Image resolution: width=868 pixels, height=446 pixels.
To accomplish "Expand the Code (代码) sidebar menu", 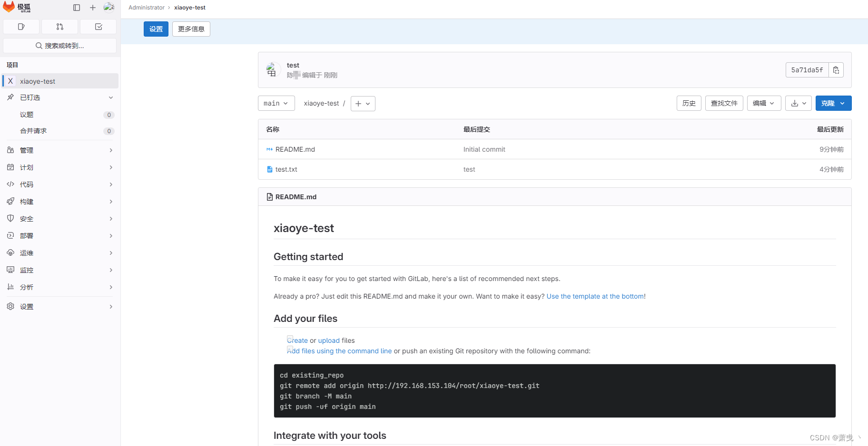I will coord(60,184).
